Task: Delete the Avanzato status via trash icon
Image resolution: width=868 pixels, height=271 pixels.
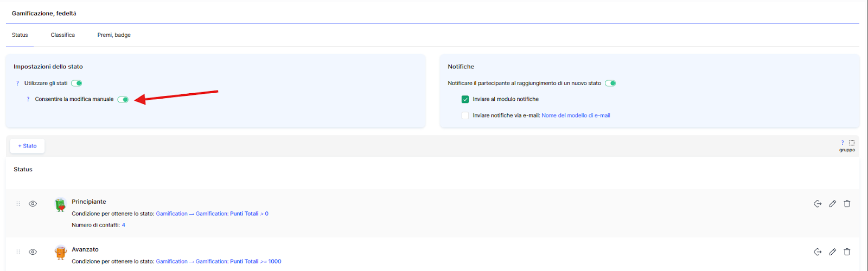Action: (847, 251)
